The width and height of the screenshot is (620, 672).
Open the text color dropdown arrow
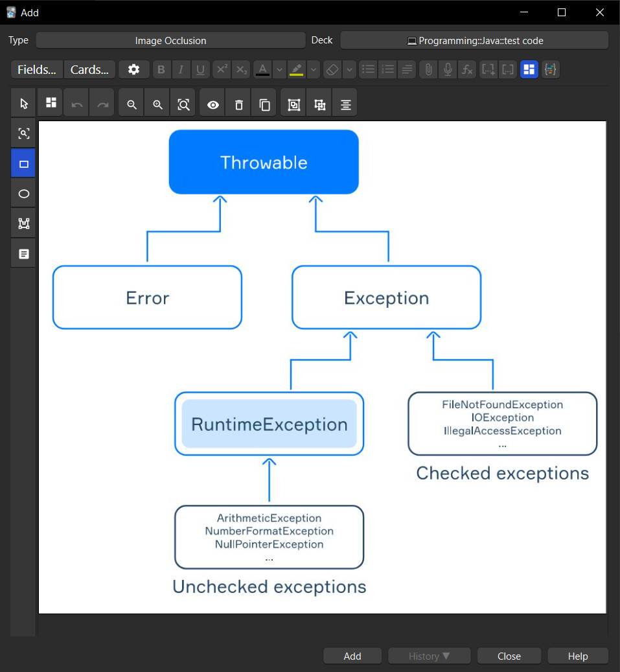[x=279, y=69]
